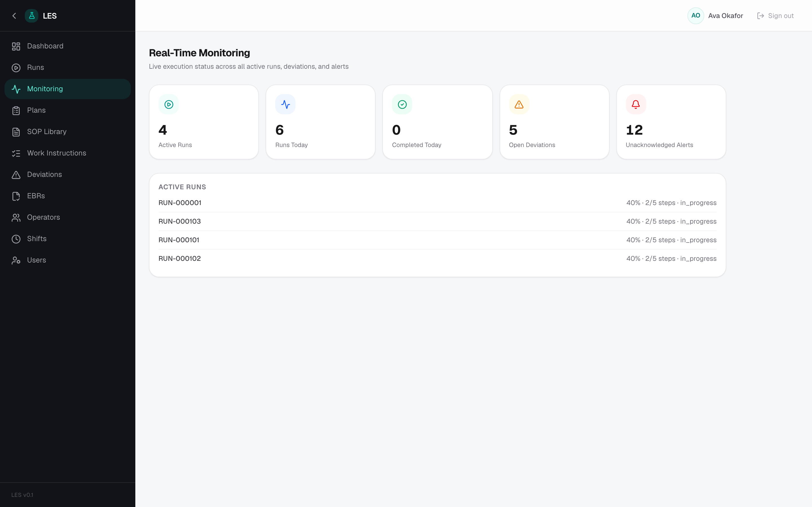
Task: Go to Work Instructions menu item
Action: click(67, 153)
